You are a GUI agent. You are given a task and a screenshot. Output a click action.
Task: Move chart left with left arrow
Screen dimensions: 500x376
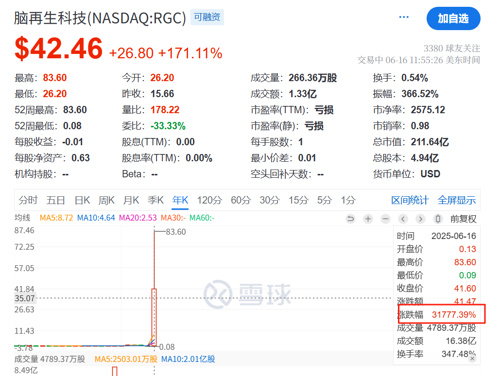point(403,219)
